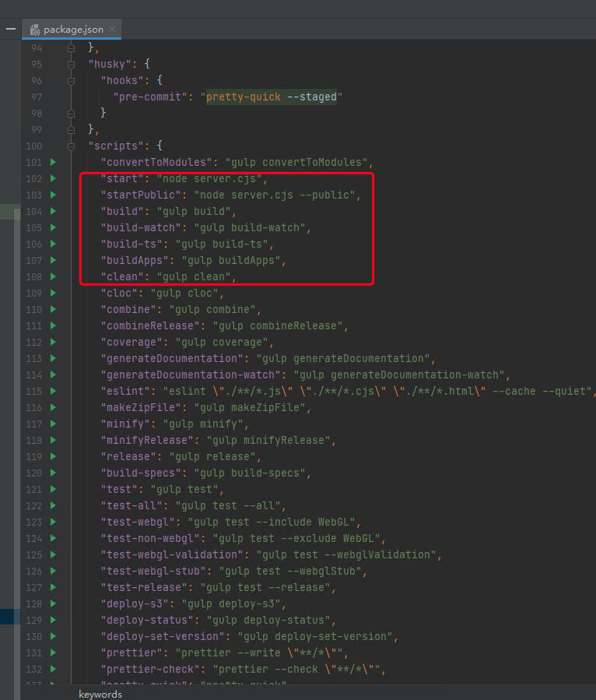Screen dimensions: 596x700
Task: Click run arrow next to "release" script
Action: point(53,456)
